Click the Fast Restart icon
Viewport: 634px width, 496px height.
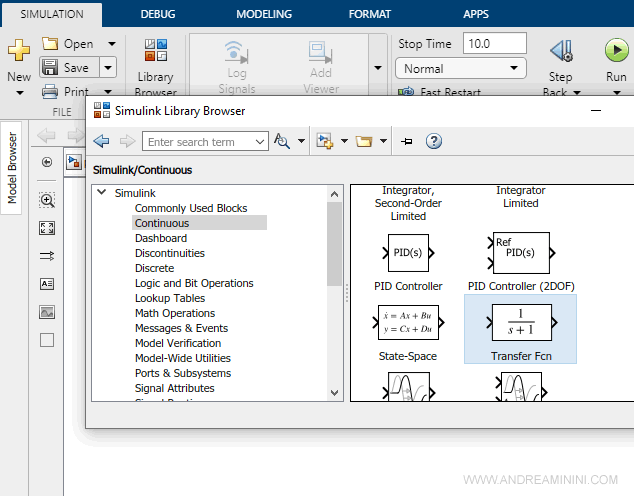406,92
